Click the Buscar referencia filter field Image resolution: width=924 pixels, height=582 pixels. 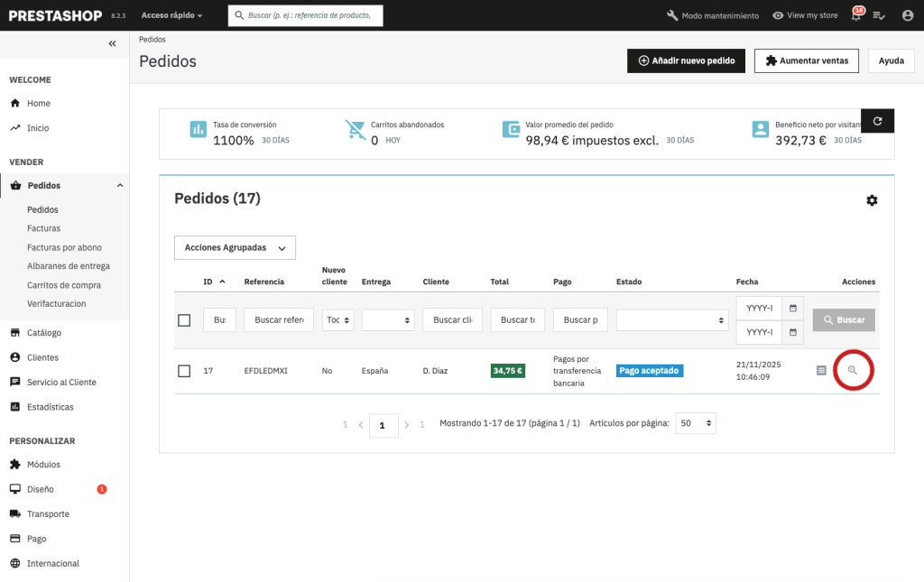point(279,319)
